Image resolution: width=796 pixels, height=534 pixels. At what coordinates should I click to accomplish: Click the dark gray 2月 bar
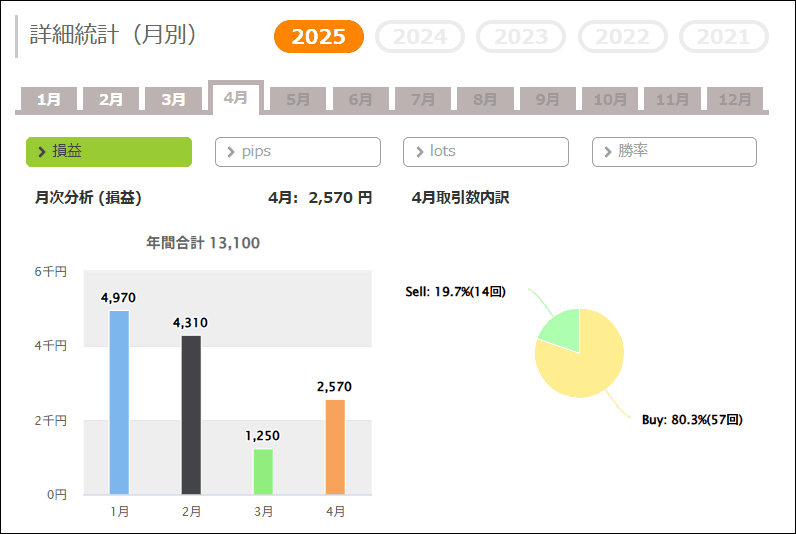pyautogui.click(x=191, y=415)
